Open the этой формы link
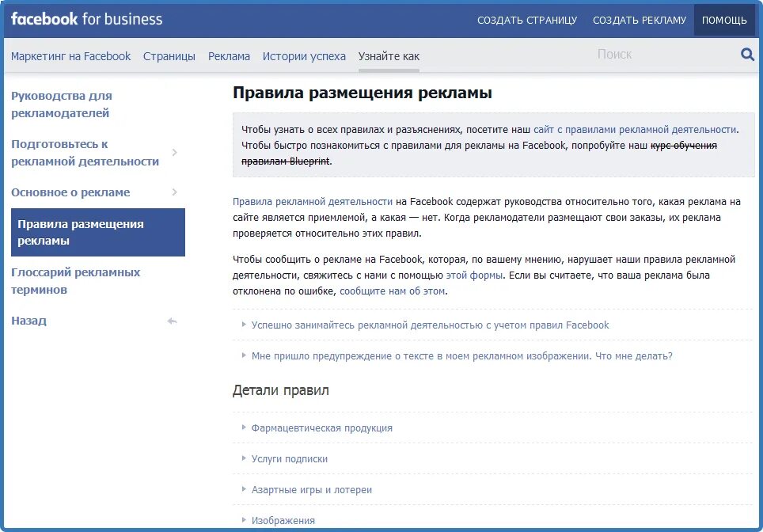This screenshot has width=763, height=532. [474, 275]
